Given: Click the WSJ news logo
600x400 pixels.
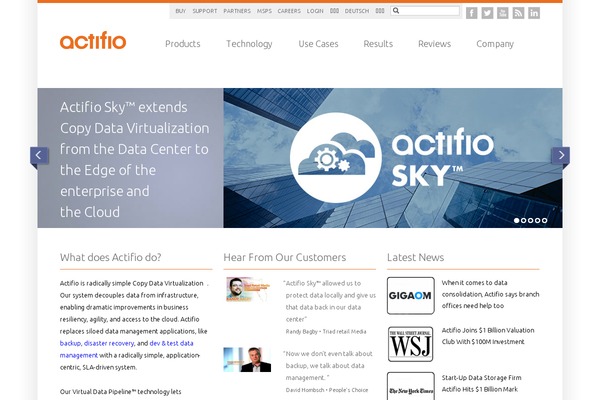Looking at the screenshot, I should click(x=411, y=344).
